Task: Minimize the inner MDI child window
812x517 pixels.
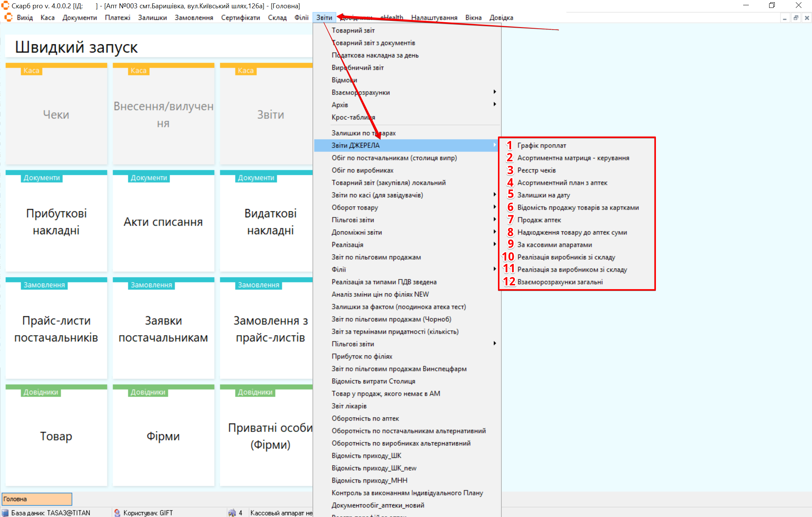Action: coord(785,18)
